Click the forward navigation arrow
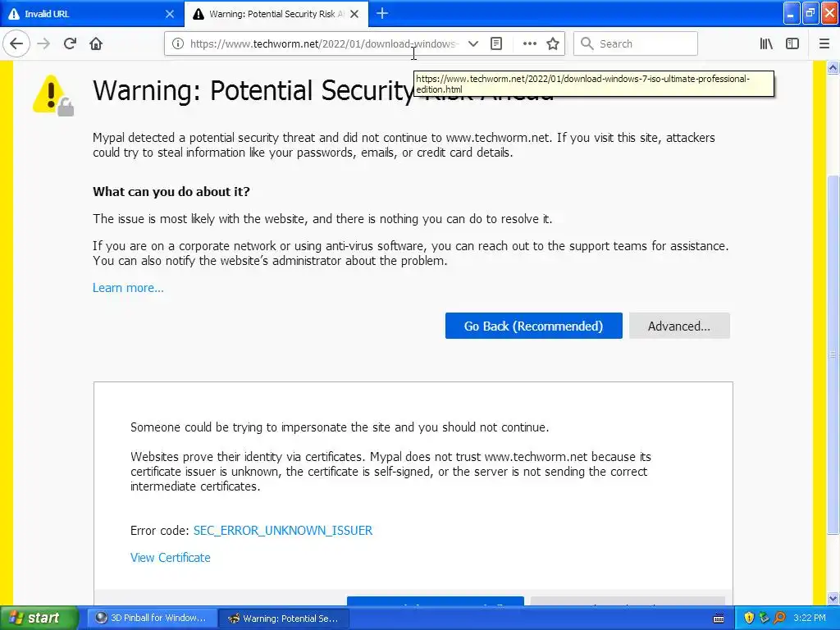 coord(43,43)
